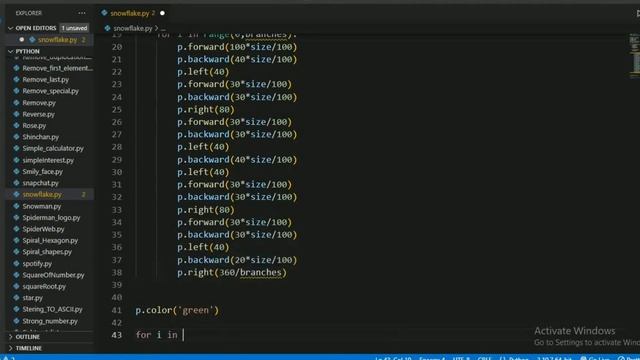Click Python icon next to Shinchan.py
This screenshot has height=360, width=640.
tap(17, 137)
